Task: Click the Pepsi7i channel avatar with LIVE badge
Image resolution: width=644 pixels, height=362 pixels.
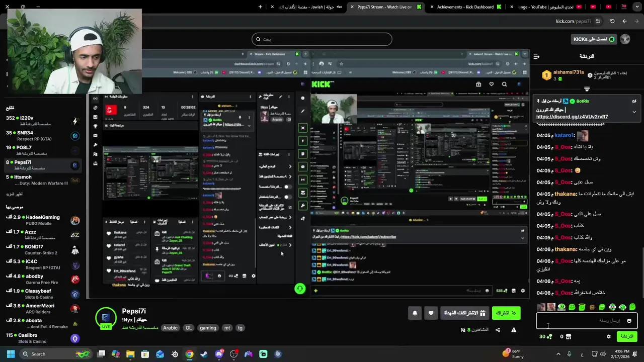Action: tap(106, 318)
